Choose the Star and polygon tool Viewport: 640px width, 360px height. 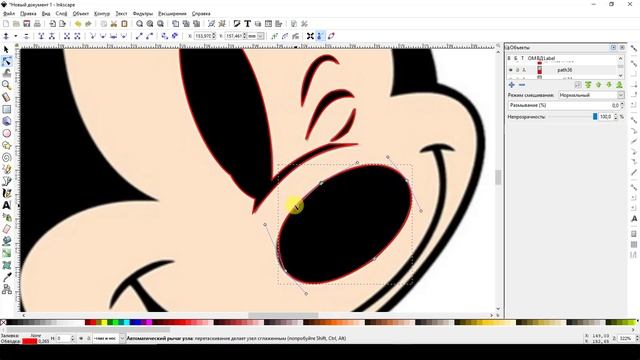[x=6, y=145]
